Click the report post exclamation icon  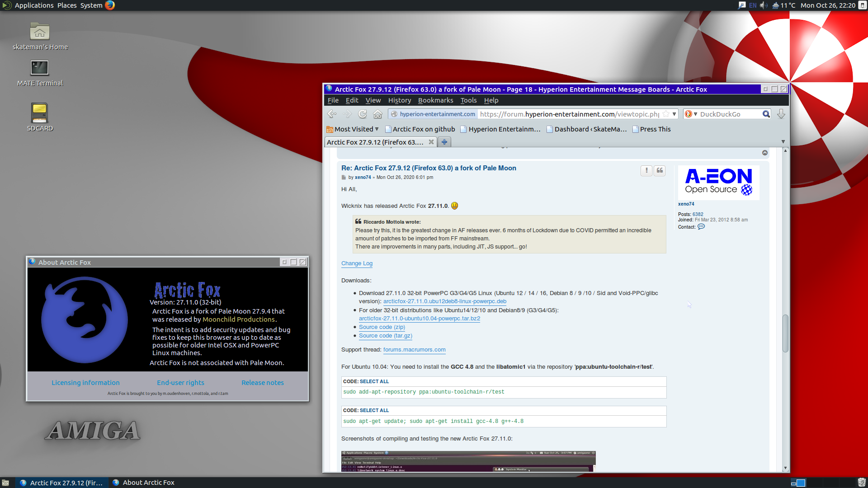[x=646, y=170]
